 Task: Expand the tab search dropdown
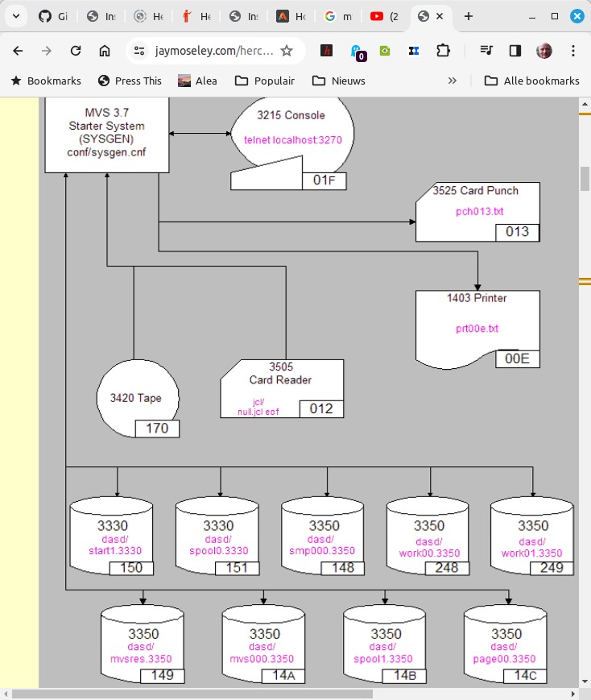click(15, 16)
